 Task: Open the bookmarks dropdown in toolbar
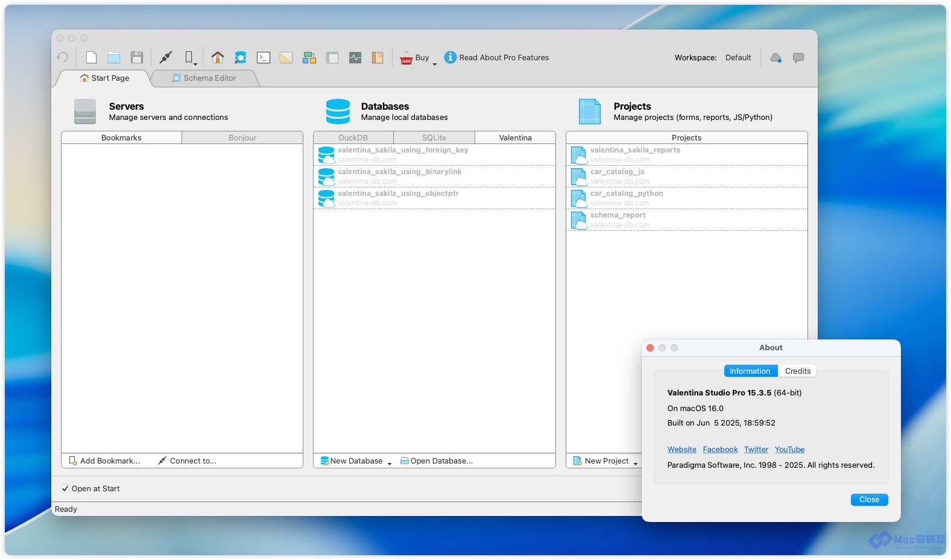point(191,58)
